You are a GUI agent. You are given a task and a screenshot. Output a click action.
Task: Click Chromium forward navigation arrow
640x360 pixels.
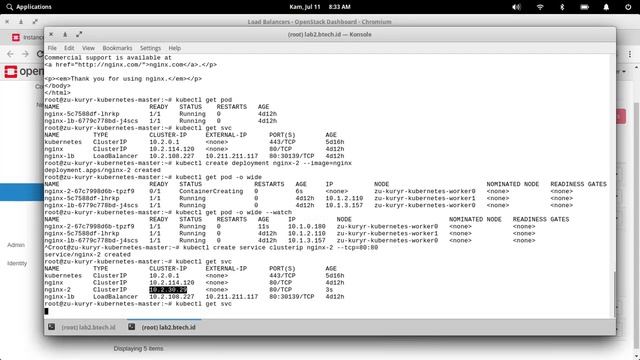25,54
